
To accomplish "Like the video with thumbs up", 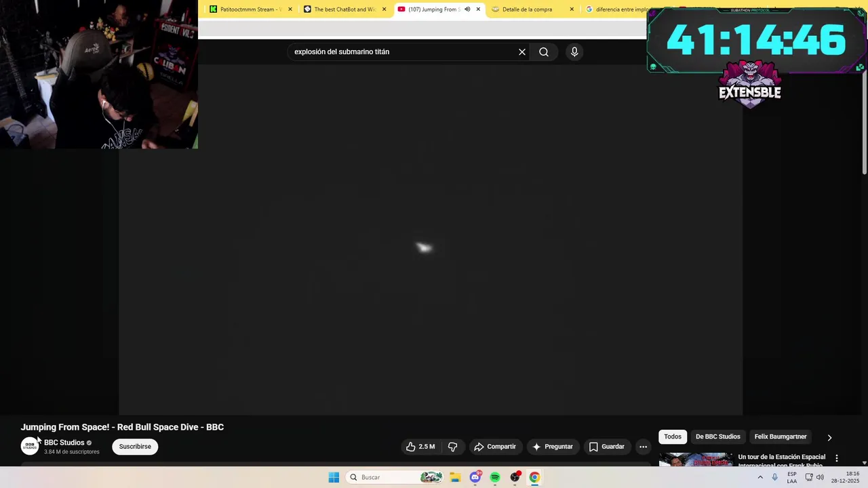I will (x=420, y=447).
